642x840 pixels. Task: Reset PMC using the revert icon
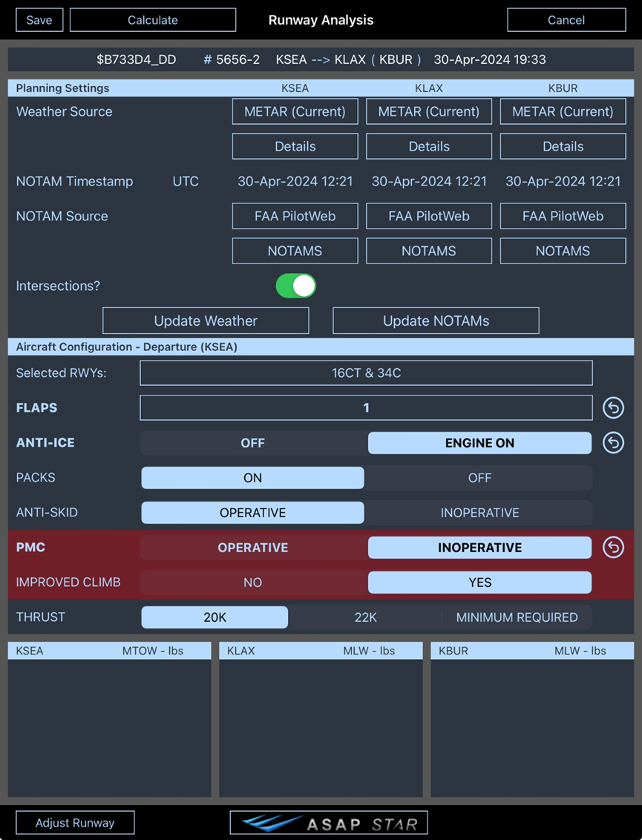[x=613, y=548]
